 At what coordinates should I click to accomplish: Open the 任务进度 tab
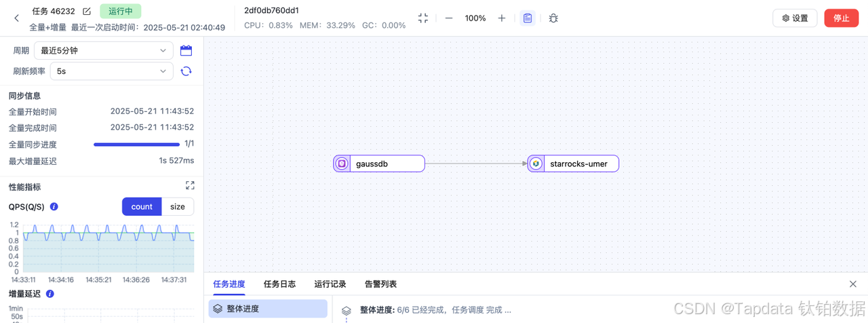coord(229,284)
